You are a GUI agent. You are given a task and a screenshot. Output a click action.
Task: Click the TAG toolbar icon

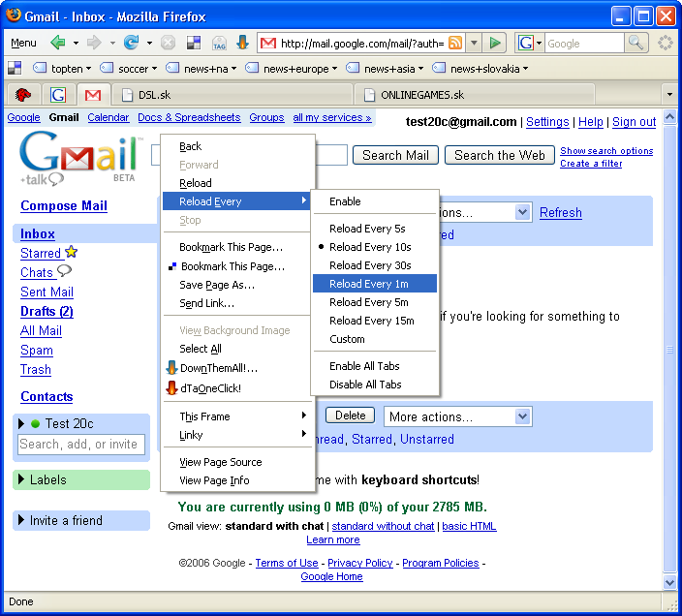(x=219, y=43)
